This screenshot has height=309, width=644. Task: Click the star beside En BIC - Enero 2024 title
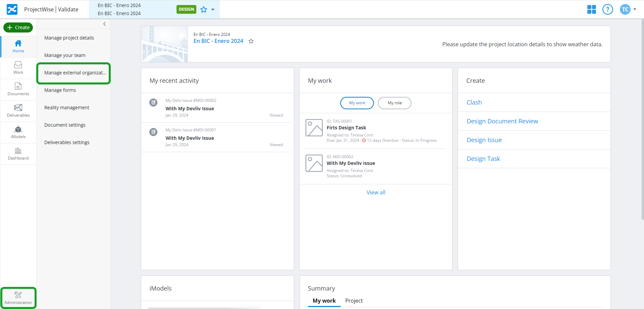pyautogui.click(x=251, y=41)
